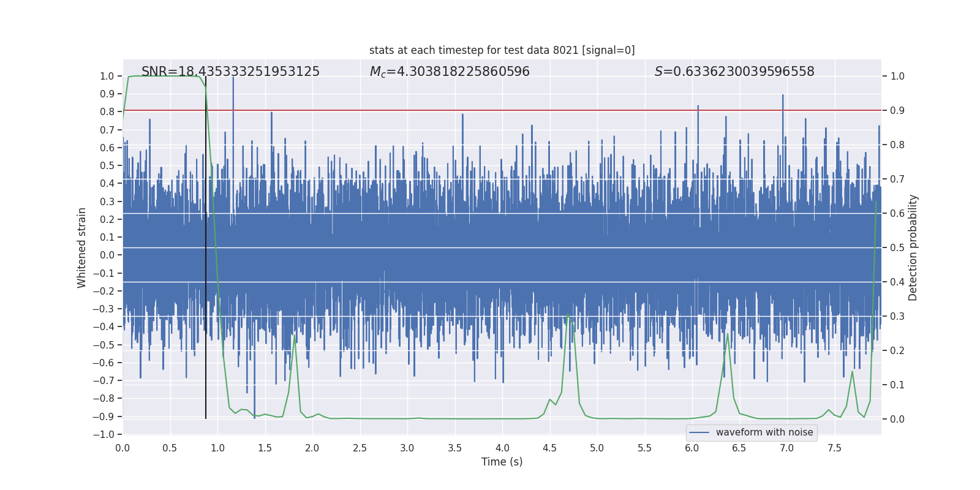Click the 4.0 tick on time axis

(502, 448)
